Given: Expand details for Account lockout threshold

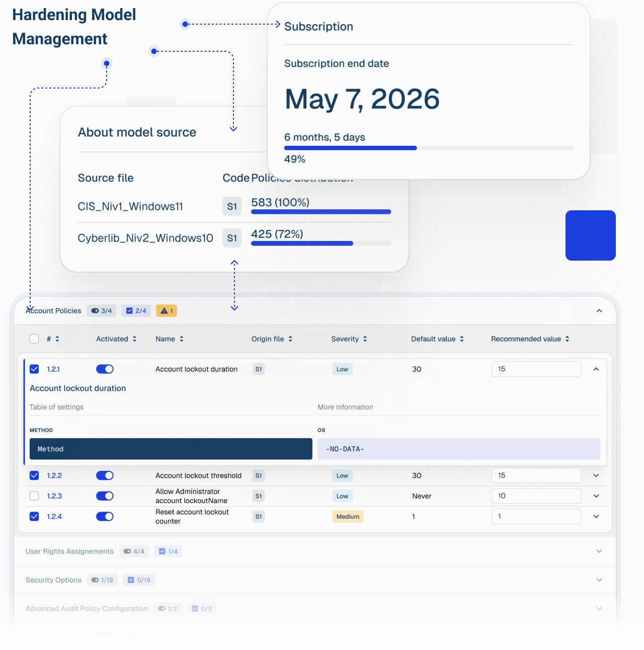Looking at the screenshot, I should 596,475.
